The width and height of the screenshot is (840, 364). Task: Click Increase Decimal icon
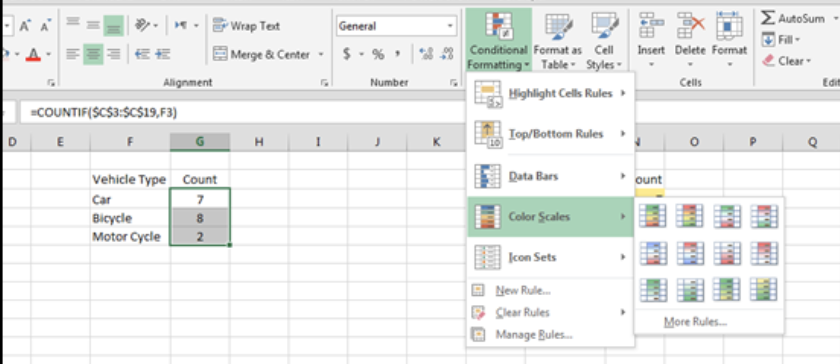coord(427,54)
